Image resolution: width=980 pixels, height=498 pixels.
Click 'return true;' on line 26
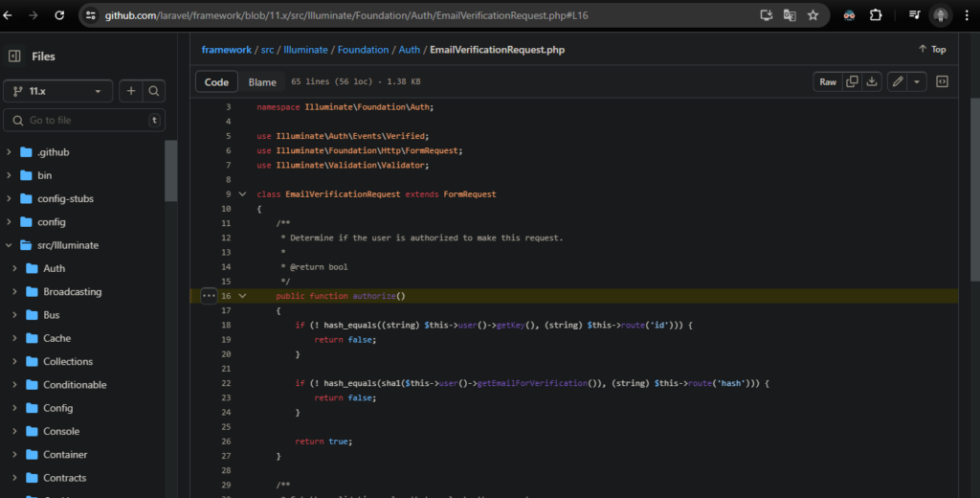coord(323,441)
